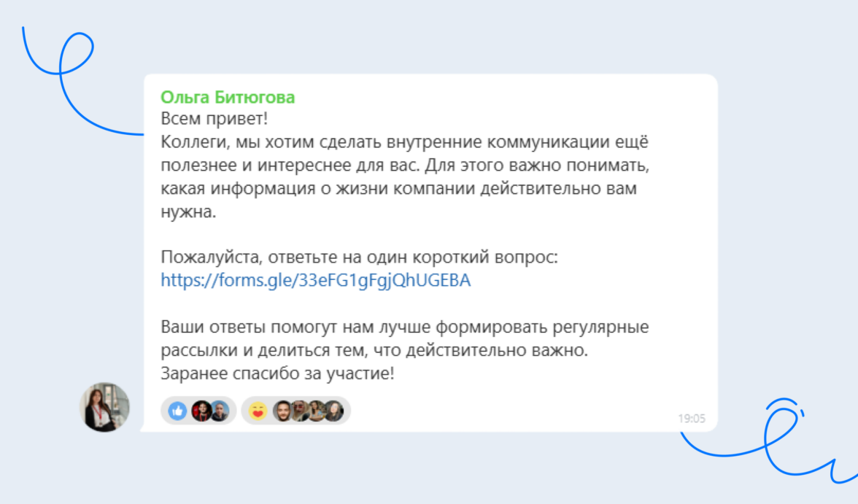The width and height of the screenshot is (858, 504).
Task: Click sender name Ольга Битюгова
Action: click(x=228, y=97)
